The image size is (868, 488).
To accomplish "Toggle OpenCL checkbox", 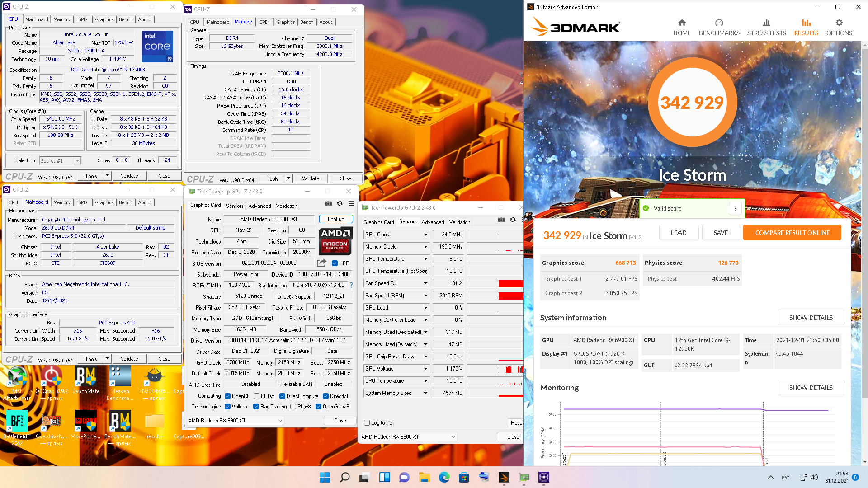I will click(227, 396).
